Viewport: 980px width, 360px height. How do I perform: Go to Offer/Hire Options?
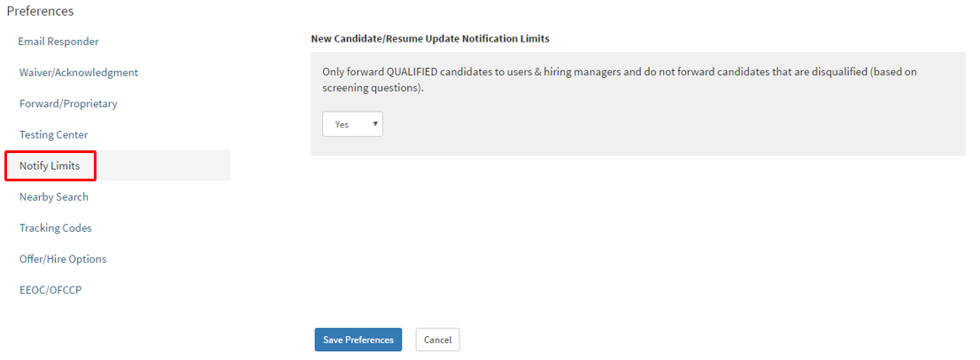(63, 258)
